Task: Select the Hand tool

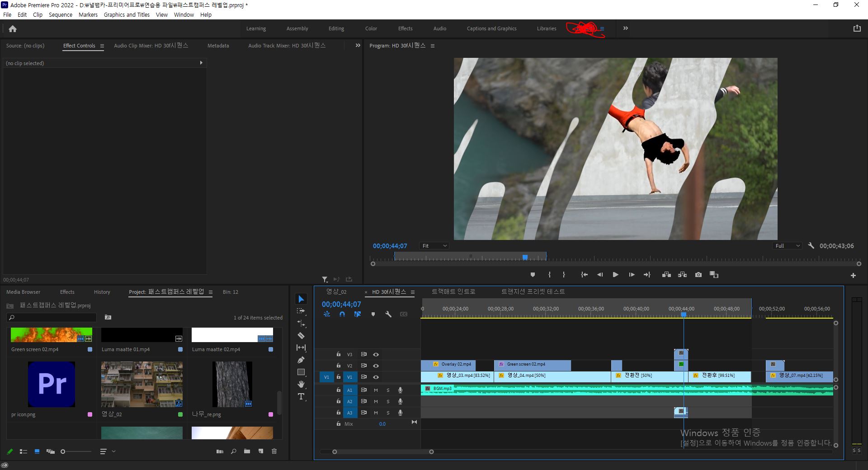Action: point(301,385)
